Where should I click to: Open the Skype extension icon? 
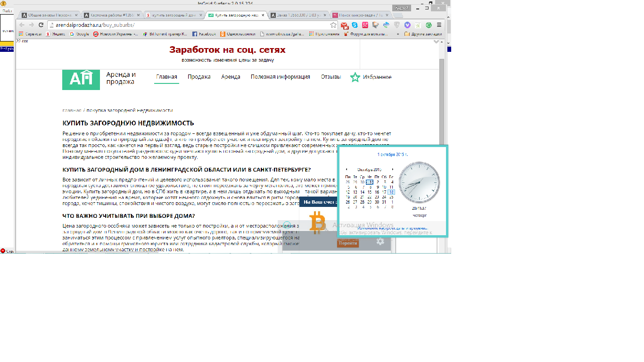click(x=355, y=25)
